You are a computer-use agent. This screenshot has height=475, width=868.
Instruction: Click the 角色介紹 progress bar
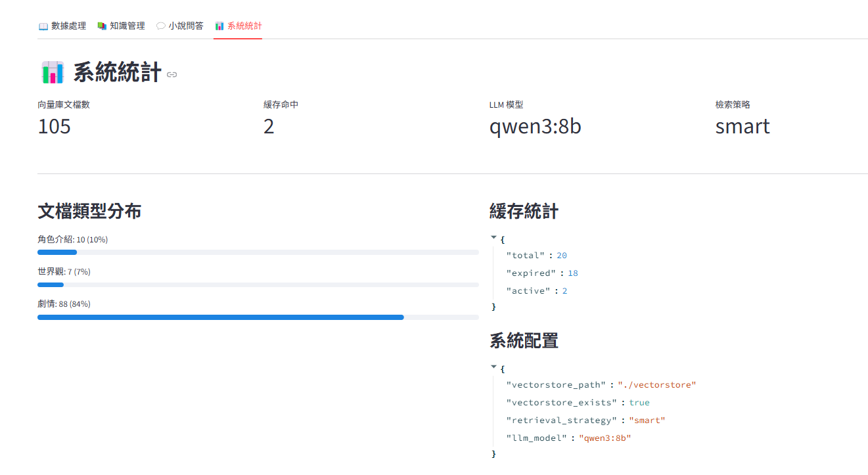click(258, 252)
